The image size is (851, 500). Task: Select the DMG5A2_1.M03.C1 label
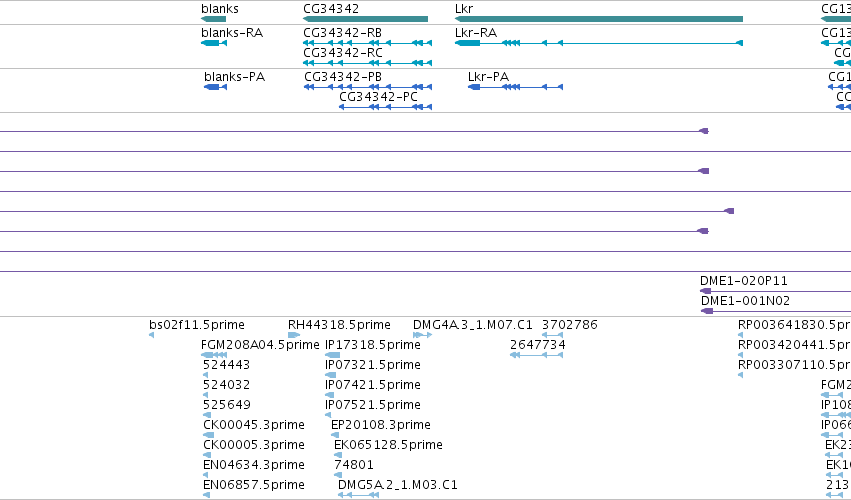coord(398,485)
